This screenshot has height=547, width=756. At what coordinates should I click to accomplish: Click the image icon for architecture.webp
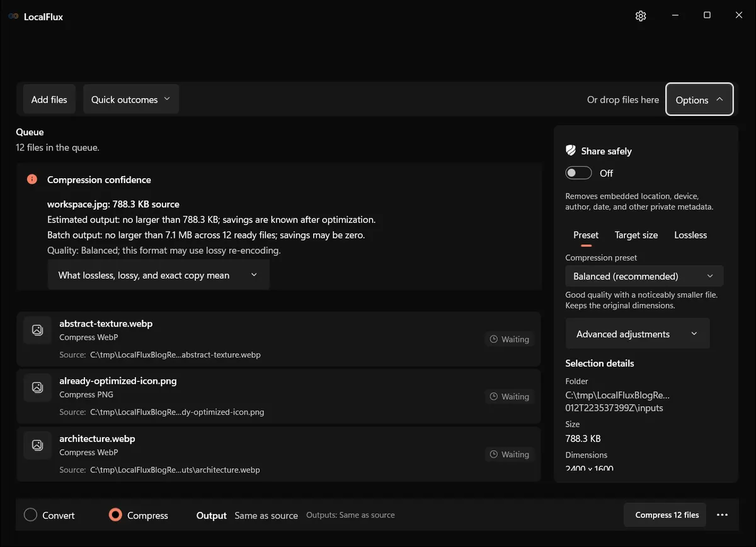click(x=37, y=445)
